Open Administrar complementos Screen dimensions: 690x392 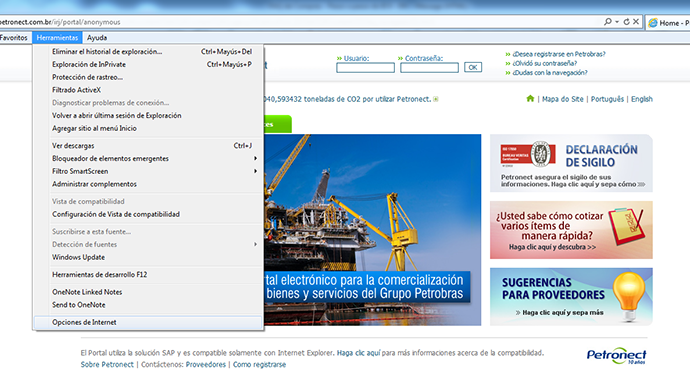pos(148,184)
